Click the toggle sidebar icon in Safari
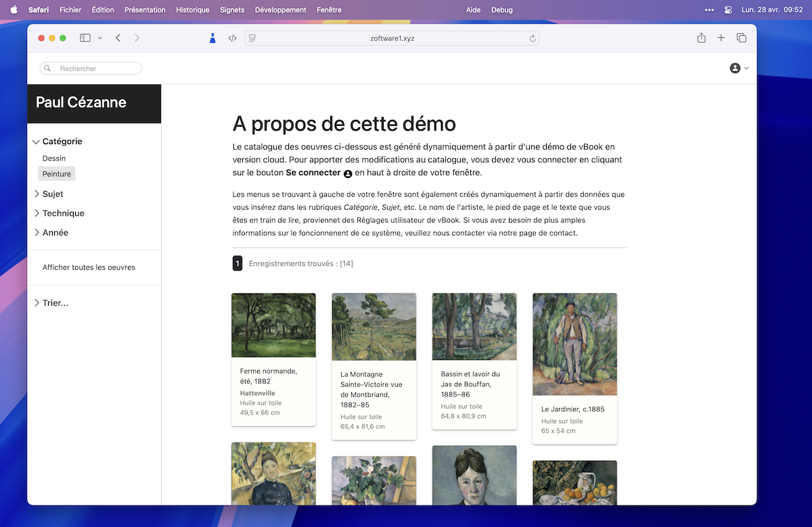 [84, 38]
